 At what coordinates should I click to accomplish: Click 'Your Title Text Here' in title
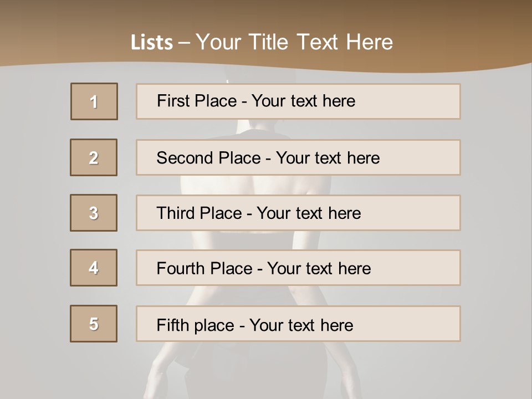pos(294,42)
